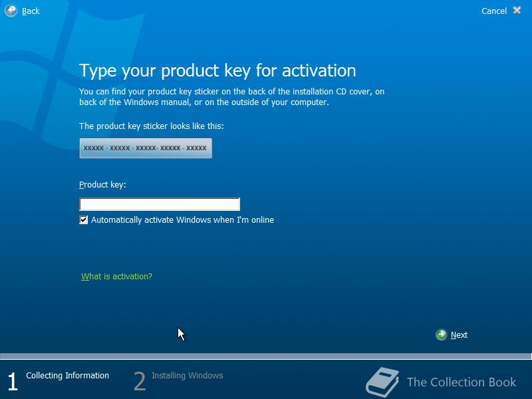Viewport: 532px width, 399px height.
Task: Open the What is activation? link
Action: pyautogui.click(x=116, y=277)
